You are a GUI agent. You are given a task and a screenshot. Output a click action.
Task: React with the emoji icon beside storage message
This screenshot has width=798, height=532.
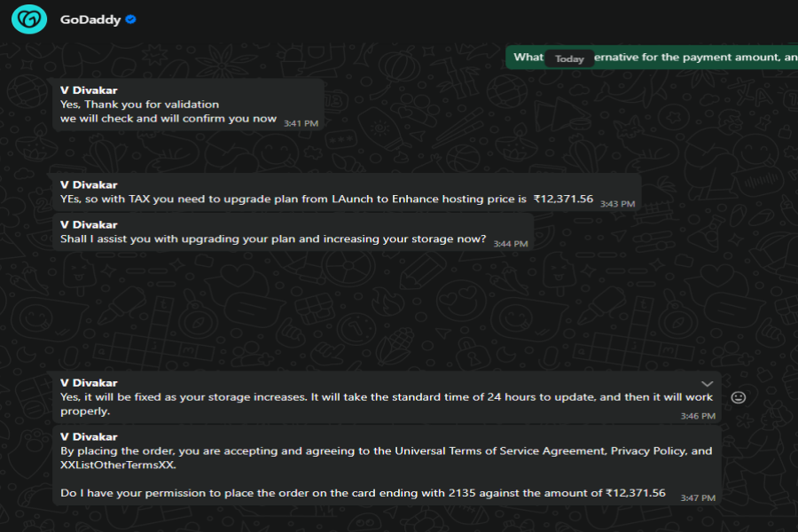[738, 397]
